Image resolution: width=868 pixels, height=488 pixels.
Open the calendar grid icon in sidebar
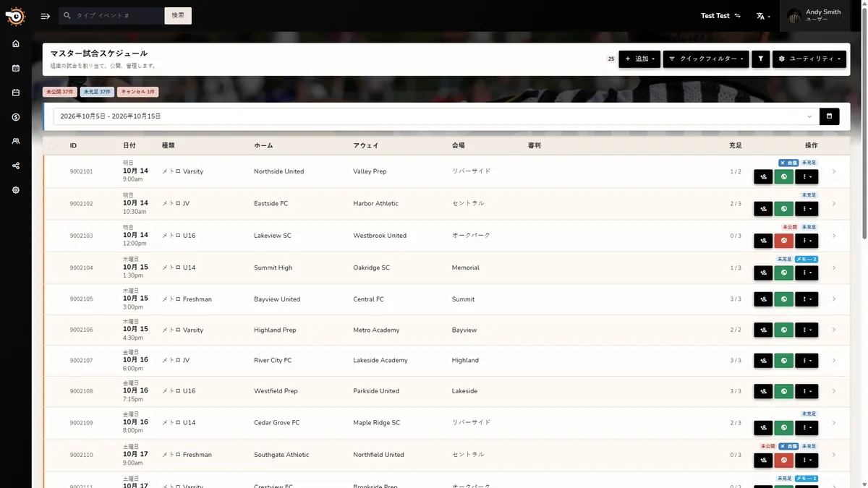16,68
